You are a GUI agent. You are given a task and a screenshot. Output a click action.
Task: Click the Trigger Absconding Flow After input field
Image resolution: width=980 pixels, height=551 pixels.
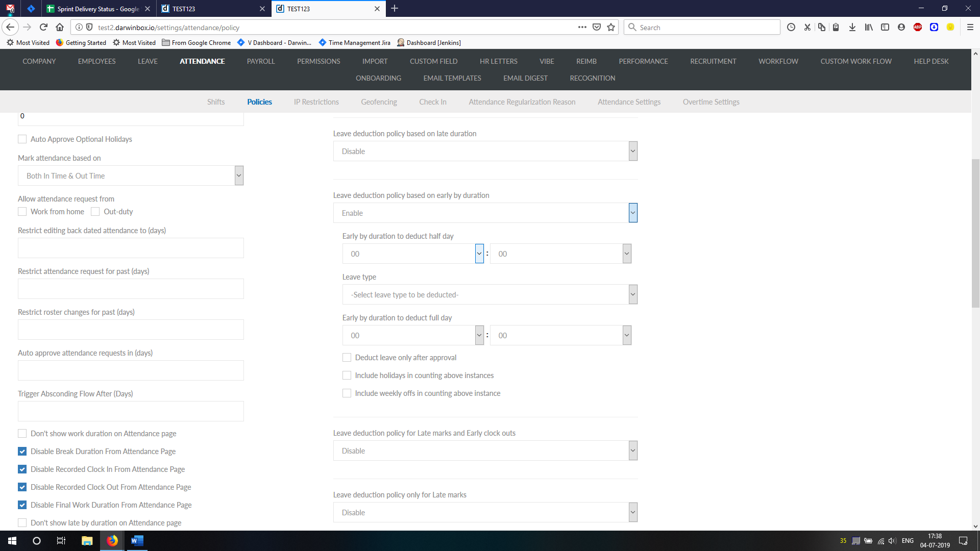(x=131, y=411)
